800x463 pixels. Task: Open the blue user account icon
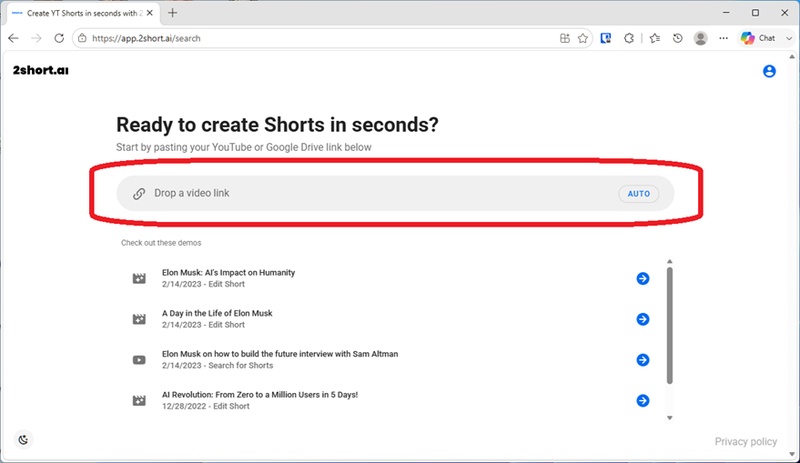click(x=769, y=71)
